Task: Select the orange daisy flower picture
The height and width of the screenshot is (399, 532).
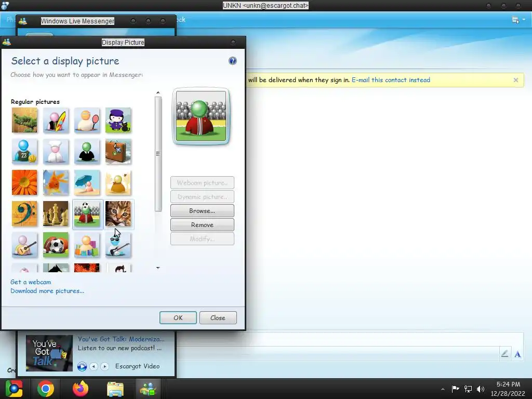Action: tap(24, 182)
